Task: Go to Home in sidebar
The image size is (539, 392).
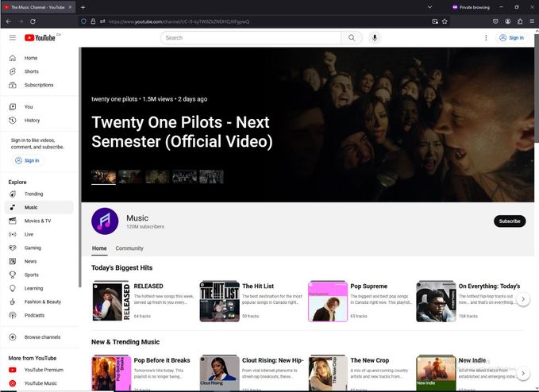Action: [38, 58]
